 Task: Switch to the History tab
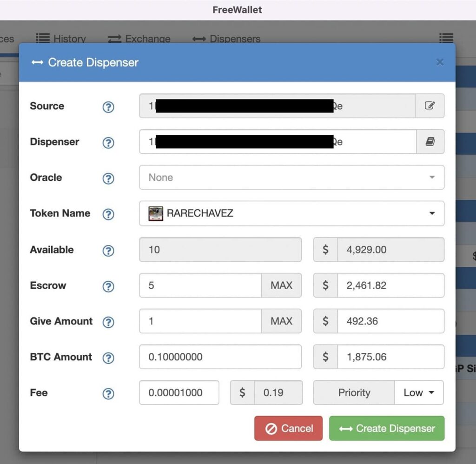click(61, 39)
